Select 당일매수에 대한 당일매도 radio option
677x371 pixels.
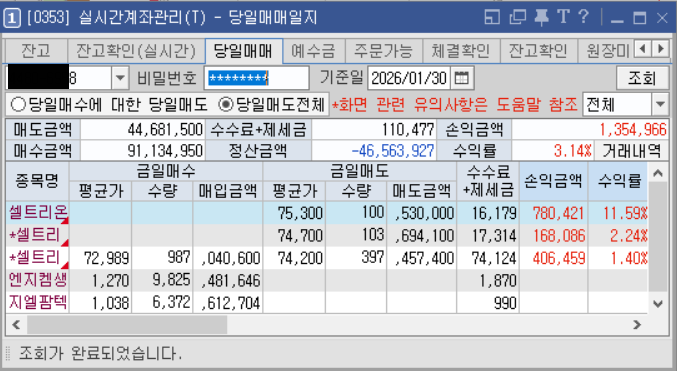coord(109,105)
